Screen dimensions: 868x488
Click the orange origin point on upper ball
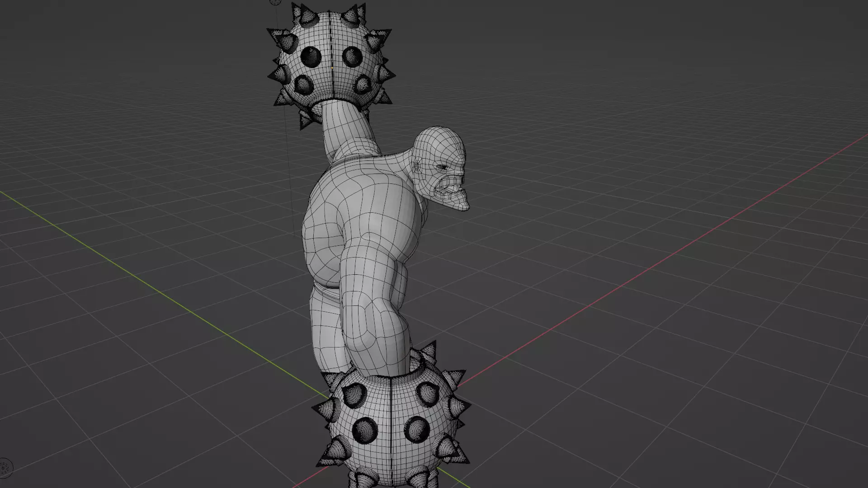[332, 68]
